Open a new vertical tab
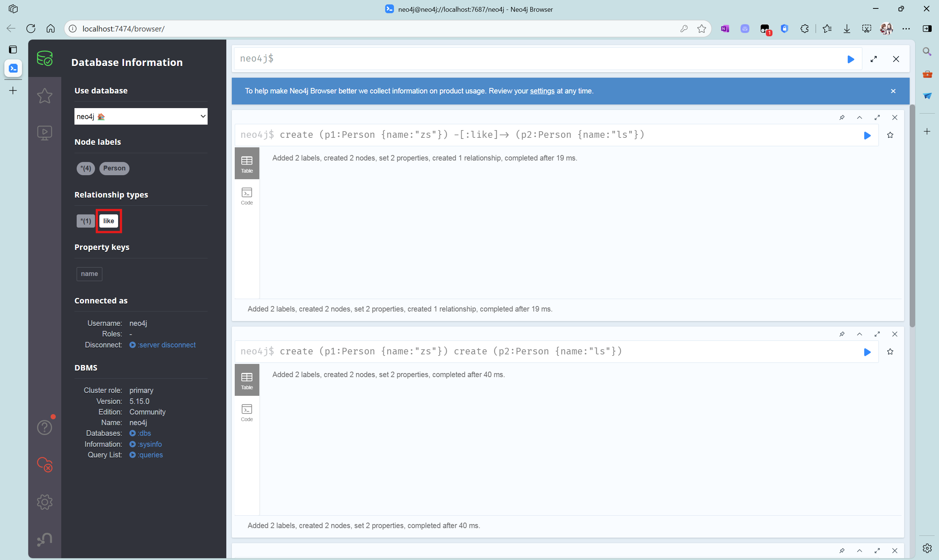The width and height of the screenshot is (939, 560). (x=13, y=91)
